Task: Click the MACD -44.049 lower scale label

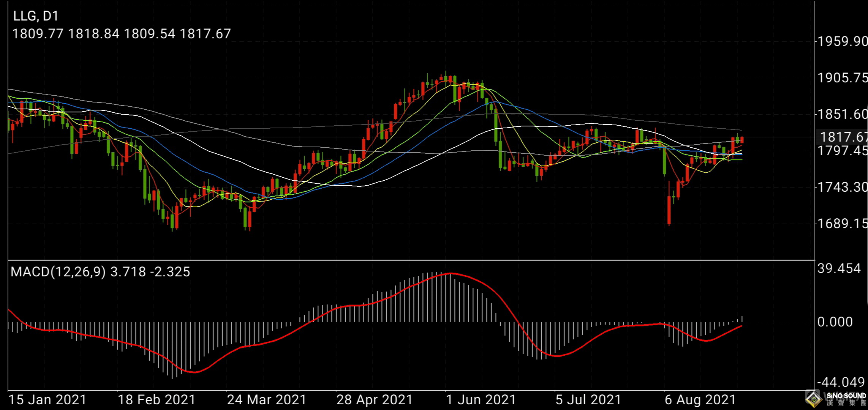Action: 840,382
